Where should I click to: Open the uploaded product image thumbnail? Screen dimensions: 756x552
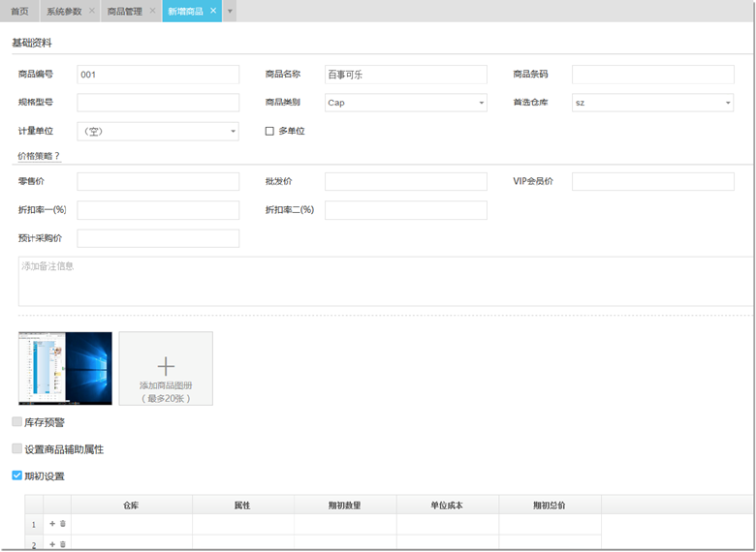click(x=65, y=368)
